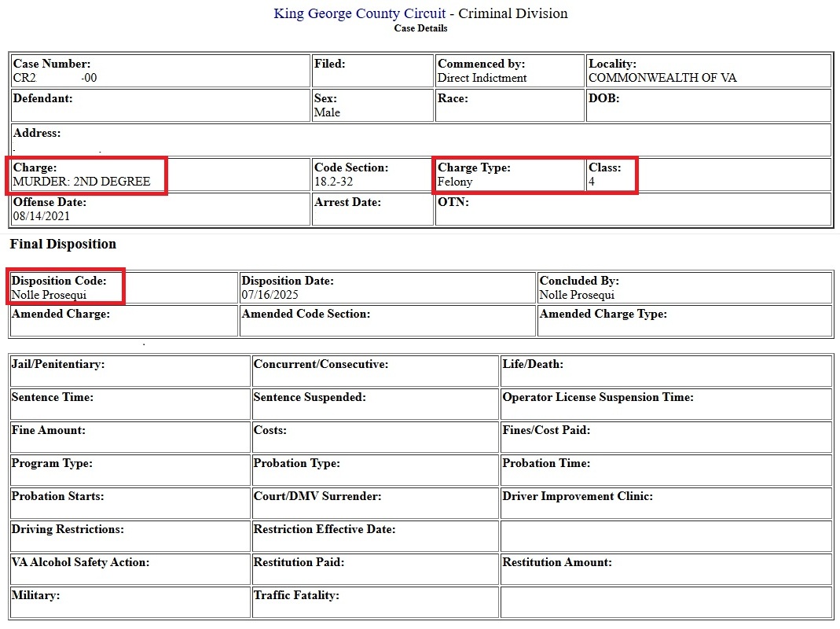Click the 'Commenced by:' label
This screenshot has width=840, height=629.
coord(481,64)
